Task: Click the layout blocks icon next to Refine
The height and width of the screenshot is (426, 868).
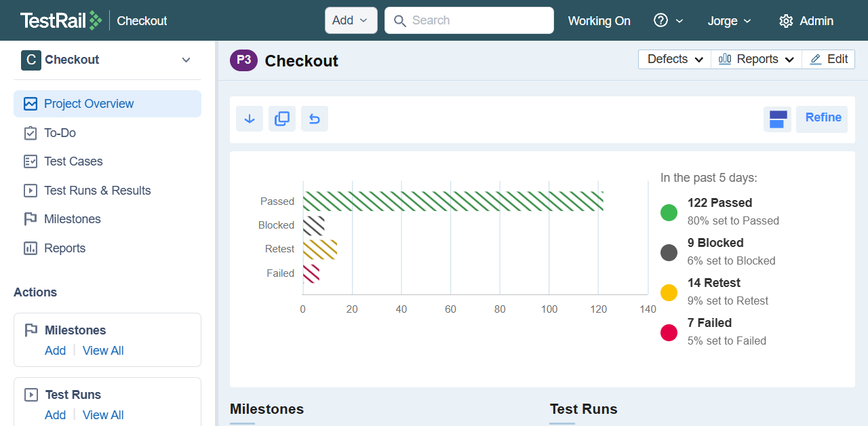Action: pos(777,118)
